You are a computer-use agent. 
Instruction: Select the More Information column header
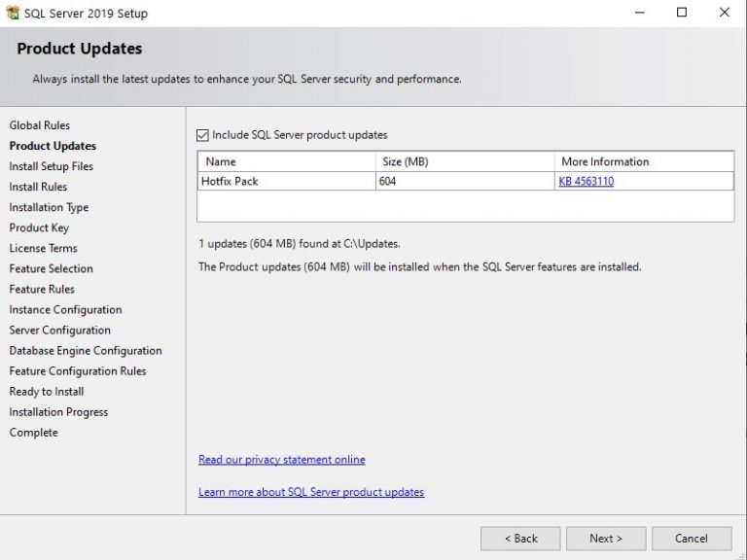click(644, 161)
